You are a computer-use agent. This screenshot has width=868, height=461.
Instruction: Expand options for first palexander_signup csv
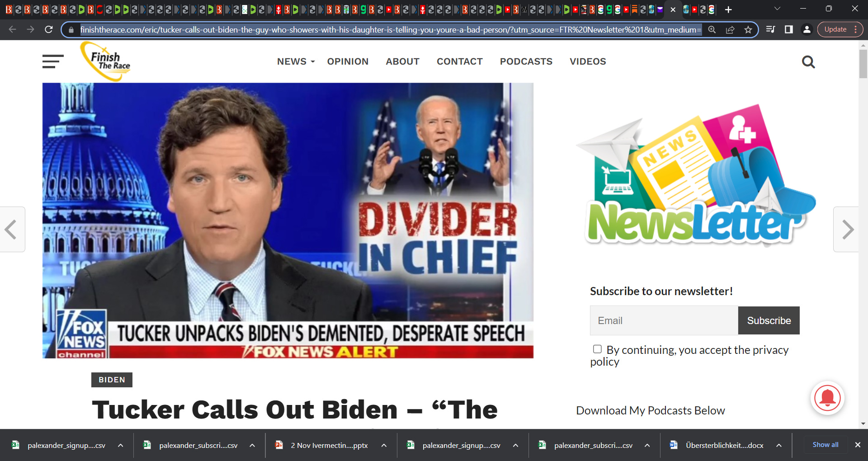tap(121, 445)
